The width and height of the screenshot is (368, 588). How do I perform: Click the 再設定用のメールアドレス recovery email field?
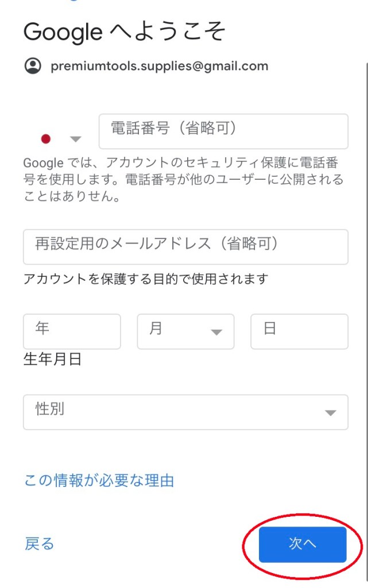(x=185, y=246)
